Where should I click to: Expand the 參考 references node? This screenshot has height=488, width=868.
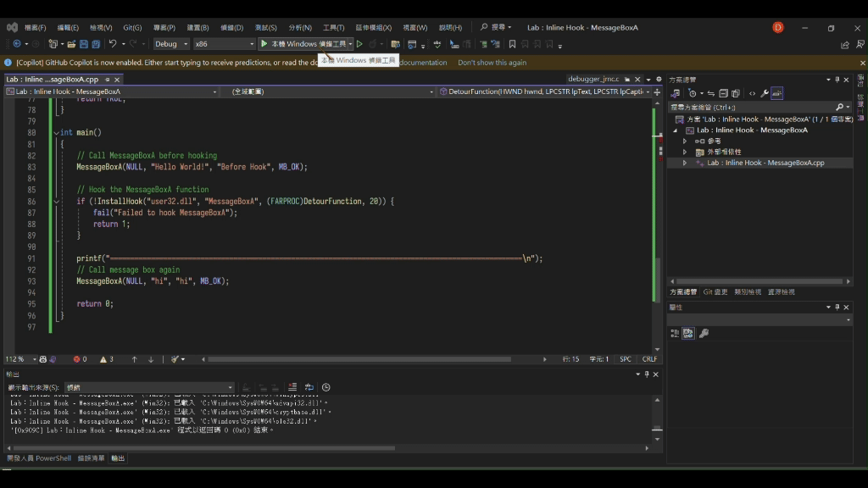click(685, 141)
